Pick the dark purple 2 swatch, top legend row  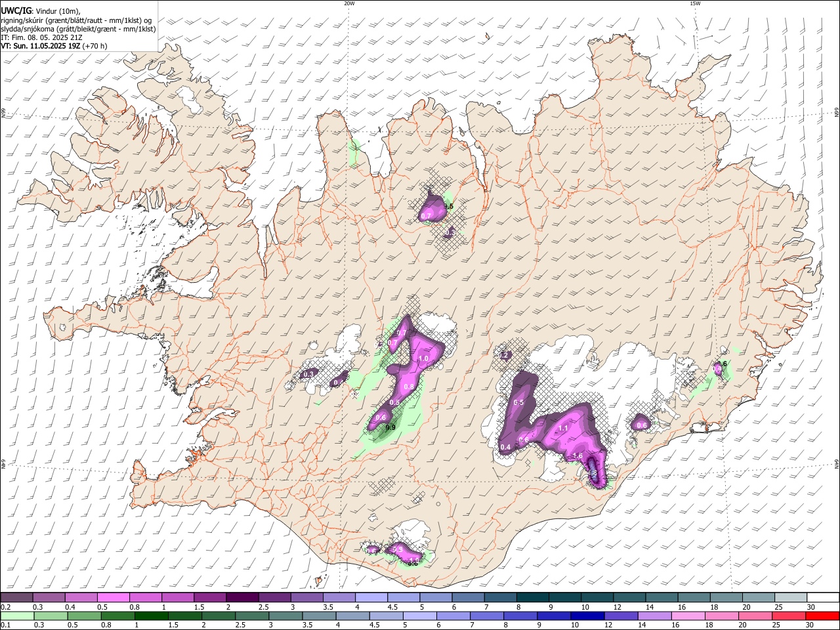[x=241, y=597]
